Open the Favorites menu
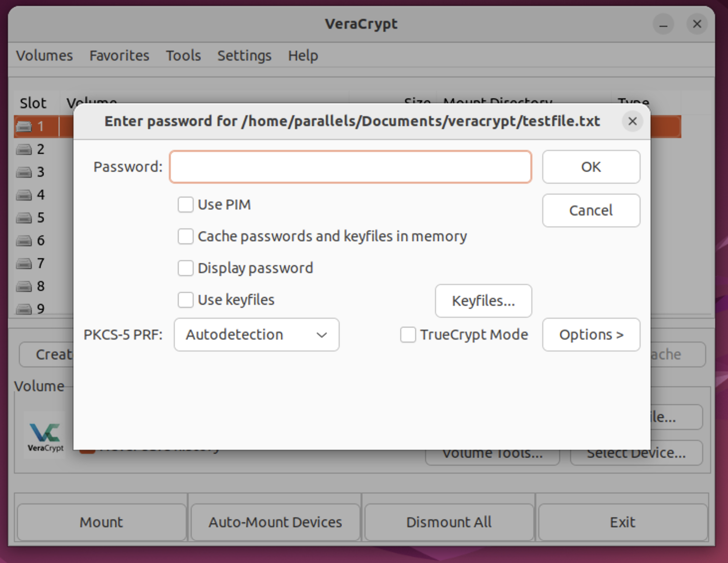728x563 pixels. coord(119,55)
